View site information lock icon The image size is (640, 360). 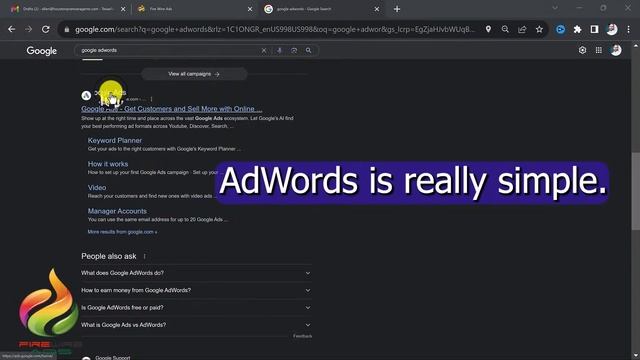67,29
